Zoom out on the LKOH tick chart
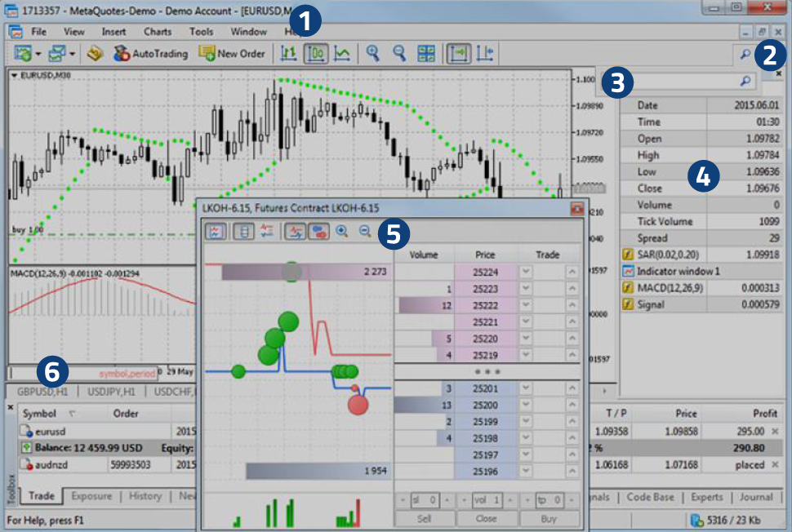 365,231
